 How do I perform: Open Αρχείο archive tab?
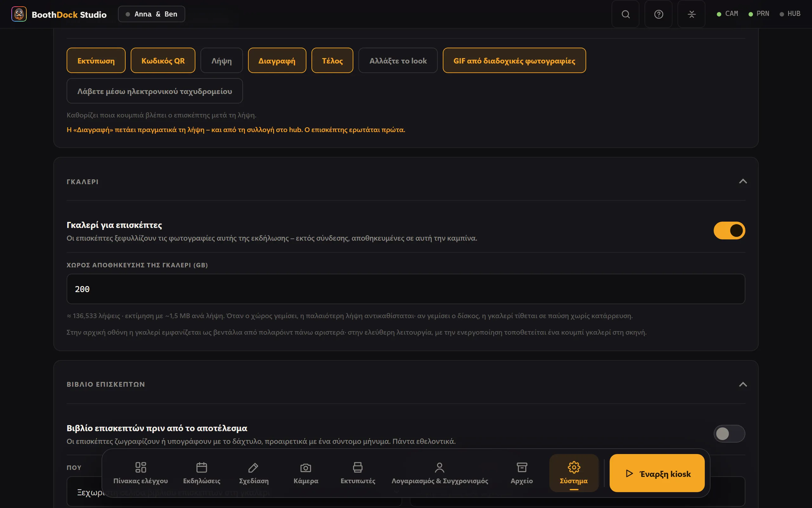[522, 473]
